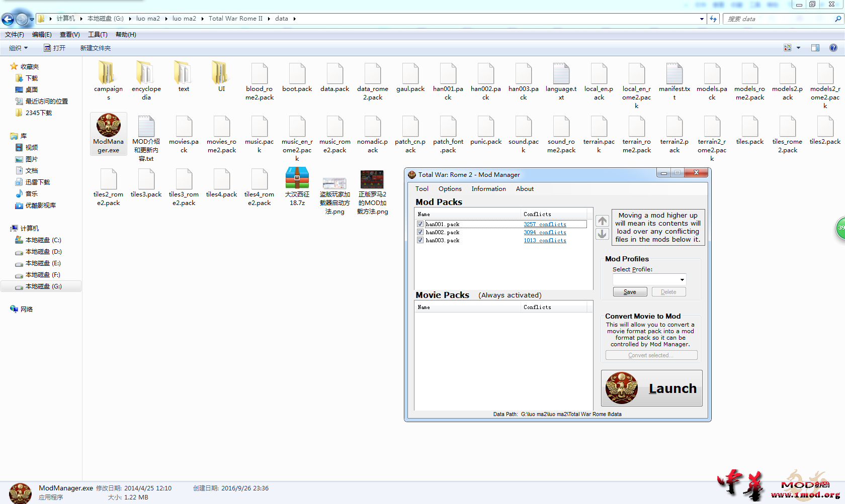Screen dimensions: 845x504
Task: Open 下载 under Favorites in navigation pane
Action: (x=32, y=78)
